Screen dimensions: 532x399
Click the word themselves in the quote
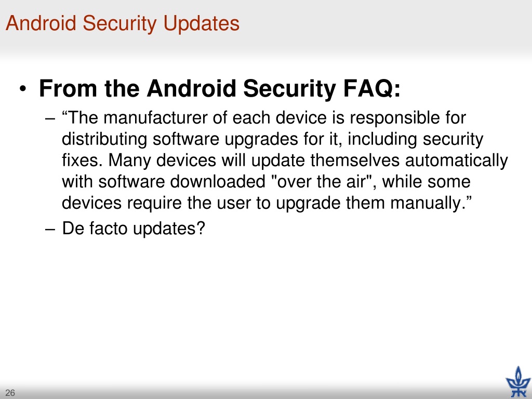(x=355, y=161)
